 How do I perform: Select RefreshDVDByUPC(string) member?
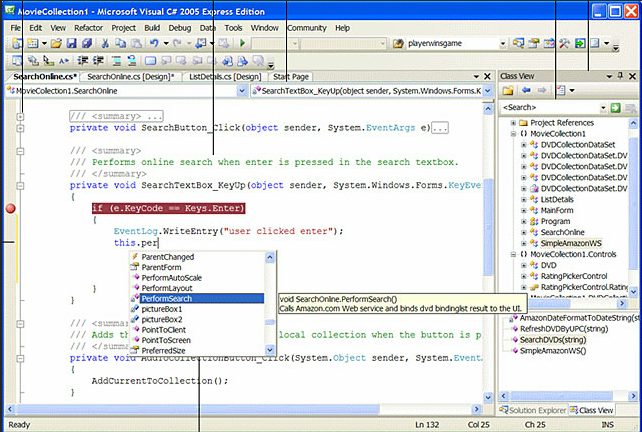[x=563, y=328]
